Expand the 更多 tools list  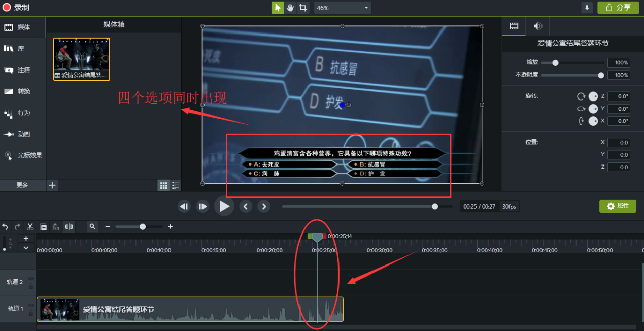tap(22, 185)
